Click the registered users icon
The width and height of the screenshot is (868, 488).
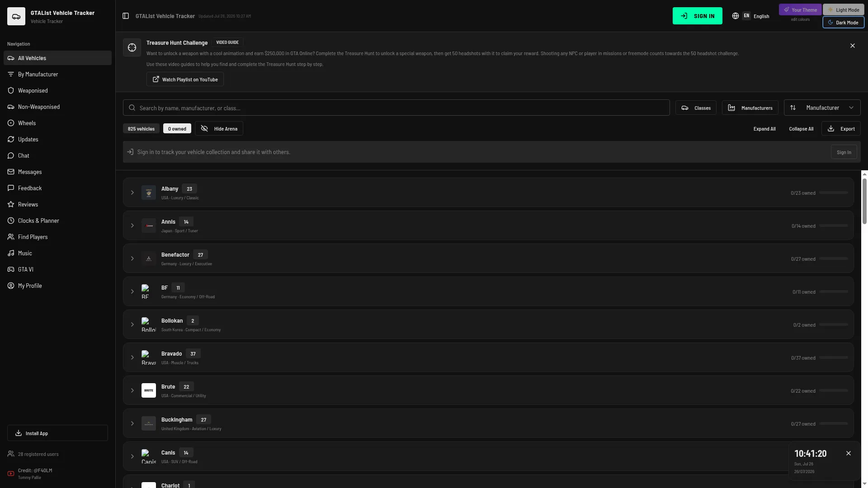click(x=11, y=454)
